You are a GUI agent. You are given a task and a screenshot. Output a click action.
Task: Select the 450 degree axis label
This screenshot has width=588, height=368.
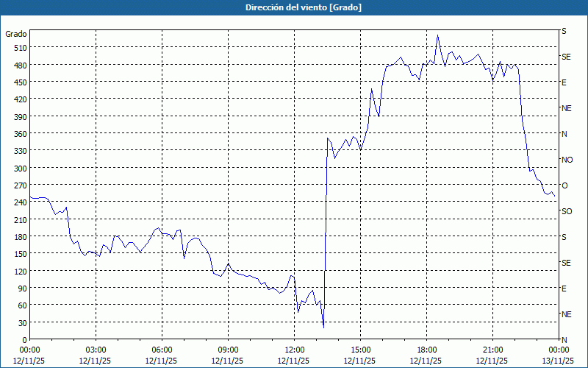21,82
